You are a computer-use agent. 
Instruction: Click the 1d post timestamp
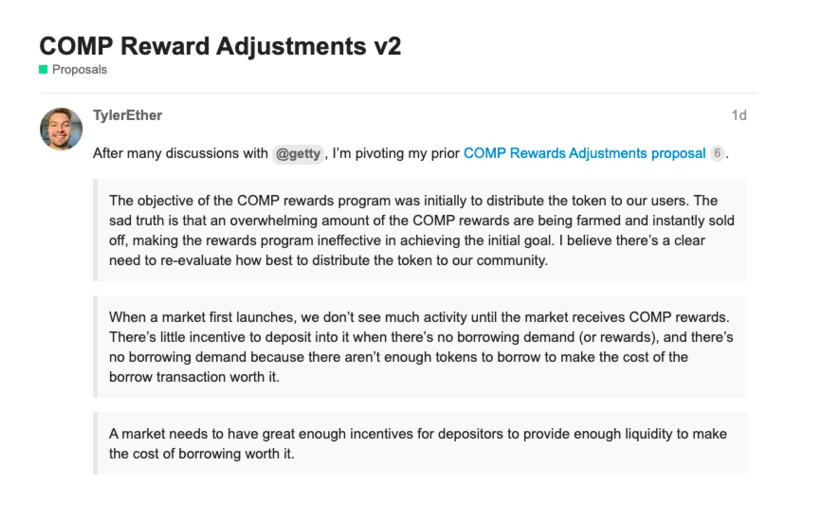[x=739, y=115]
